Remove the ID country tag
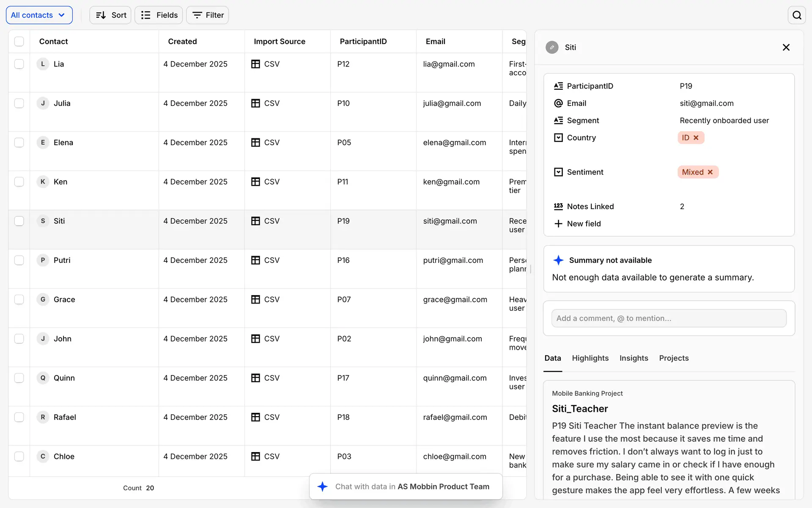Image resolution: width=812 pixels, height=508 pixels. tap(696, 138)
